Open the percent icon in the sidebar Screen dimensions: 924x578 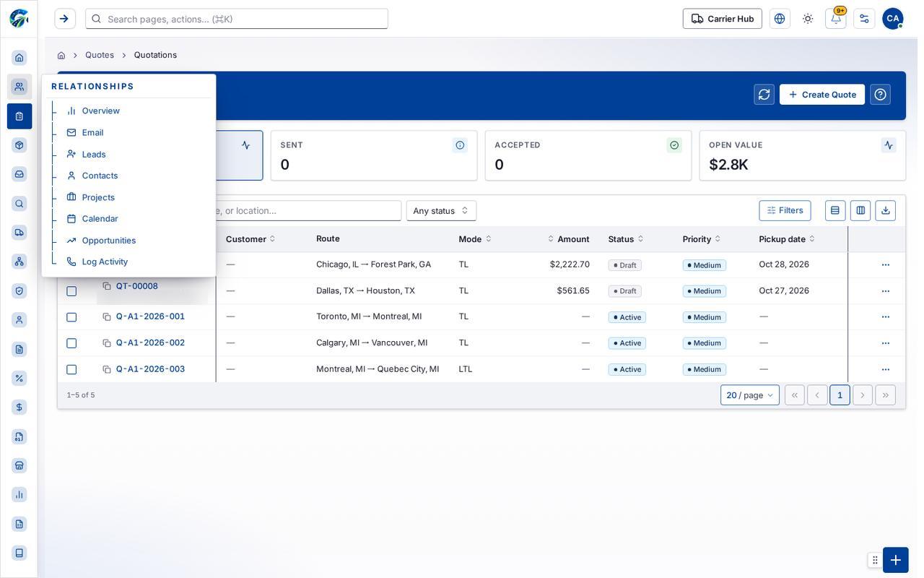click(19, 379)
